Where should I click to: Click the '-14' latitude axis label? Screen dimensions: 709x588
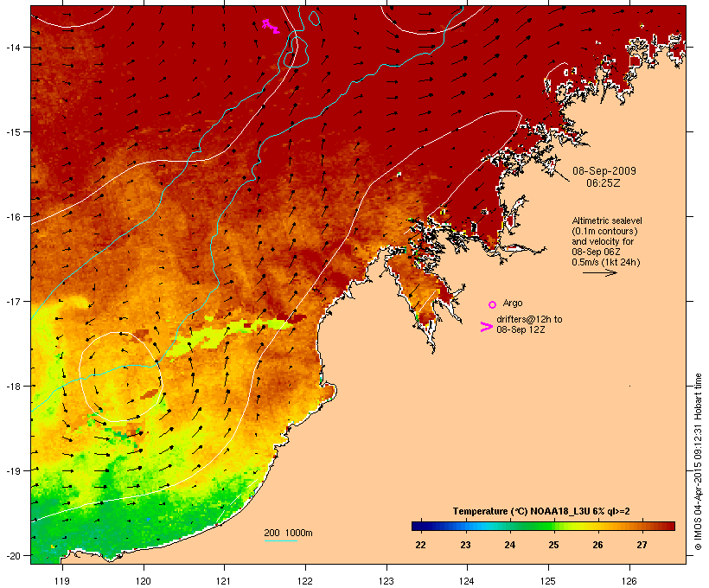(x=12, y=47)
